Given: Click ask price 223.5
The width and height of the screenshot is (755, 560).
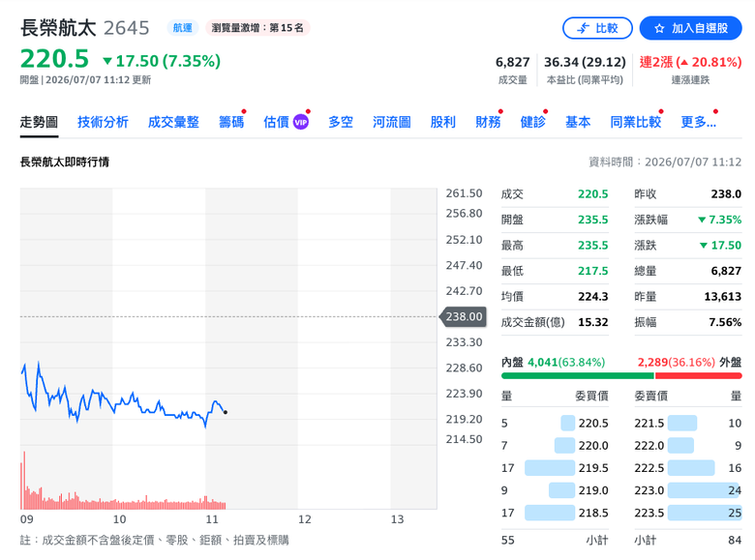Looking at the screenshot, I should (x=649, y=513).
